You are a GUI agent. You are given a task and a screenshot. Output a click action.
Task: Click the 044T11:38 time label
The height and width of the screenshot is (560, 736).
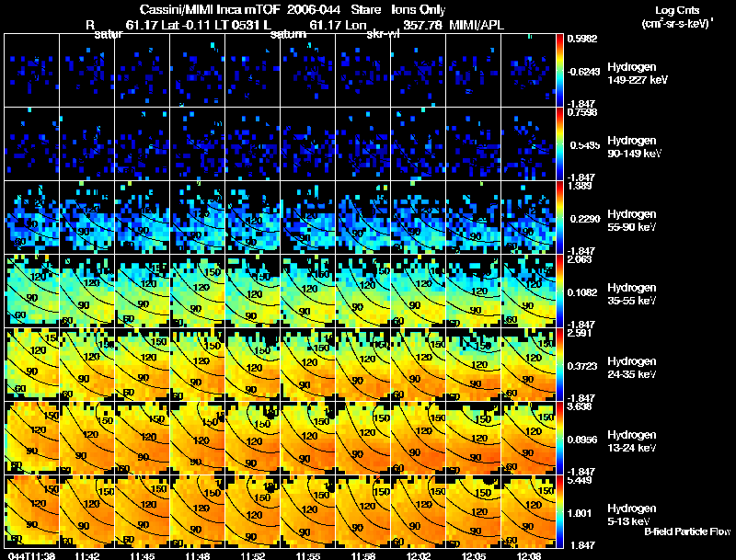pos(31,555)
